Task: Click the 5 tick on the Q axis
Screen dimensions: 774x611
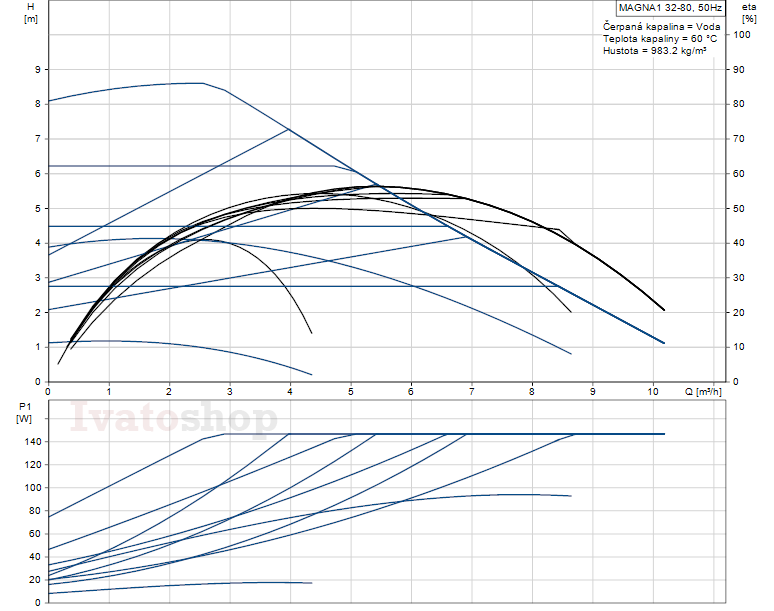Action: point(350,391)
